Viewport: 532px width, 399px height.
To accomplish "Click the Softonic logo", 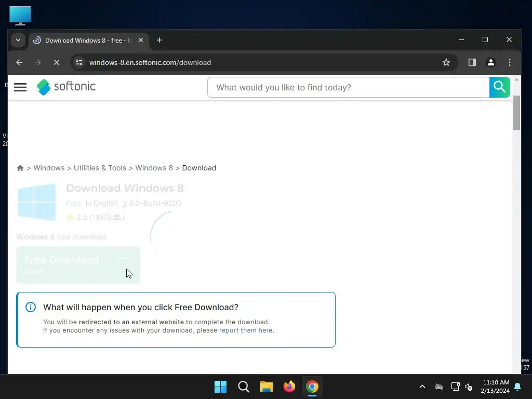I will coord(66,87).
